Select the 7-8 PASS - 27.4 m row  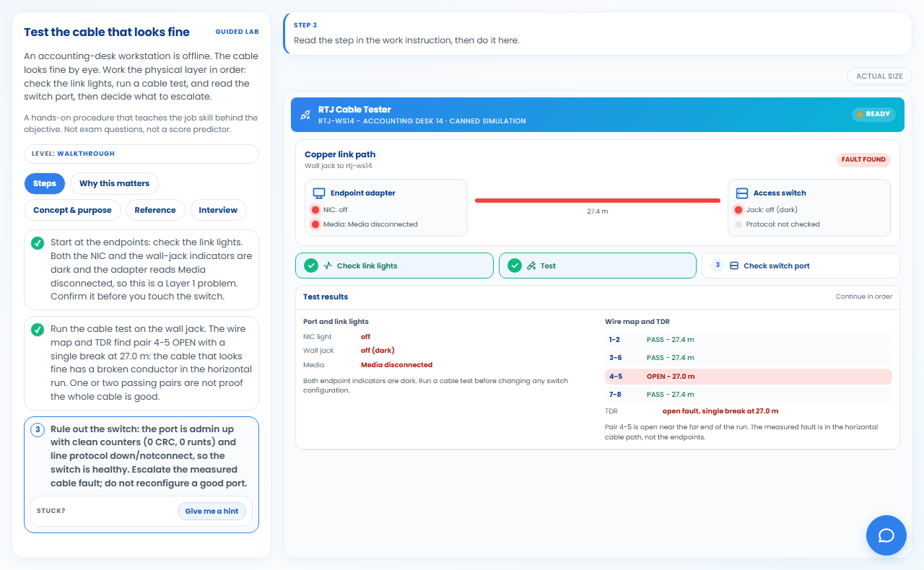pyautogui.click(x=749, y=395)
